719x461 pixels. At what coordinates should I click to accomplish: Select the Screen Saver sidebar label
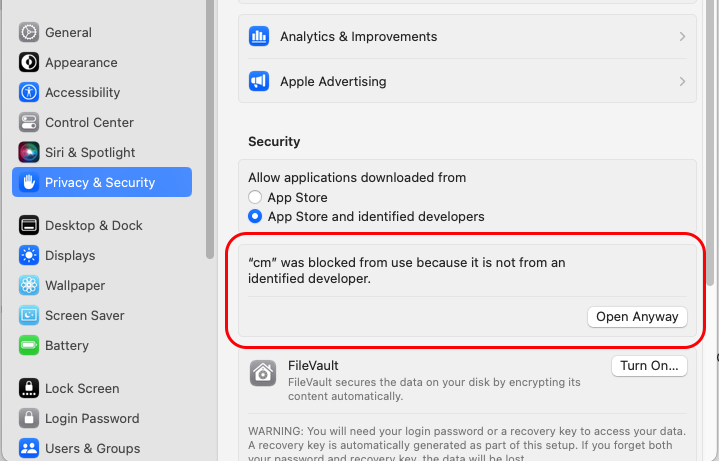click(x=85, y=315)
